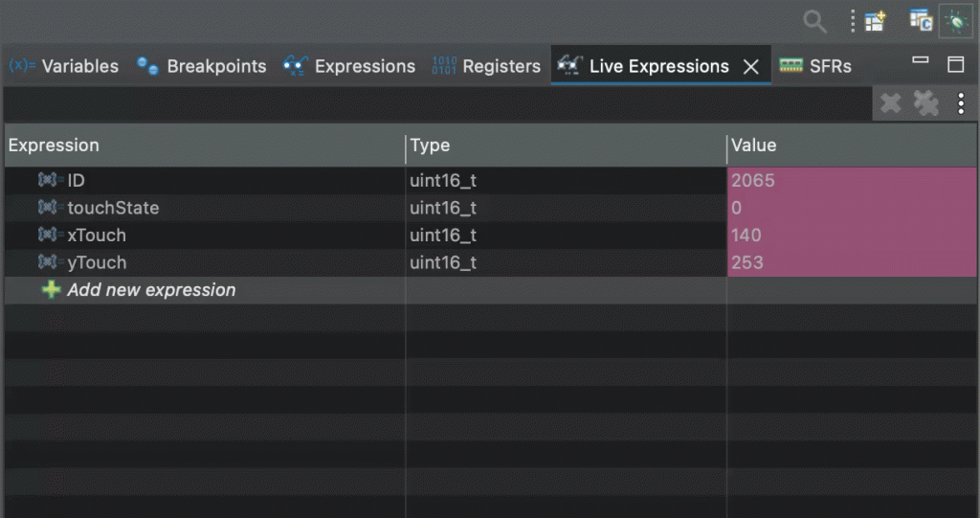The height and width of the screenshot is (518, 980).
Task: Click the search magnifier icon
Action: point(814,21)
